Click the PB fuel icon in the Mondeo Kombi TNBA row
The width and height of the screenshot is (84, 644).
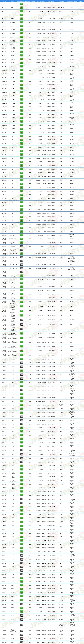tap(22, 41)
